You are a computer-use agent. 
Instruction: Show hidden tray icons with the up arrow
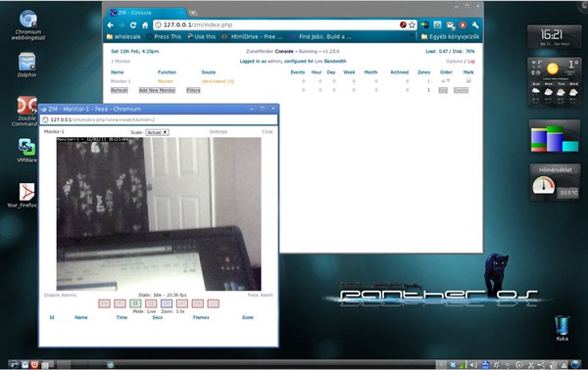pos(564,364)
